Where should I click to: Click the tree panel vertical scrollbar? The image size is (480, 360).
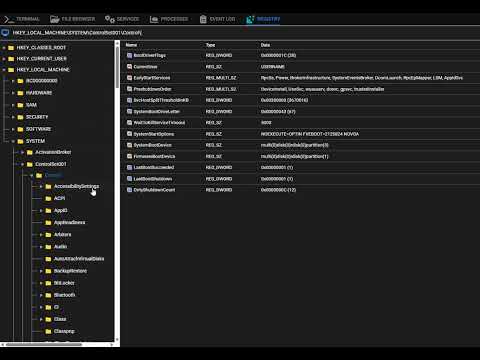(x=117, y=67)
